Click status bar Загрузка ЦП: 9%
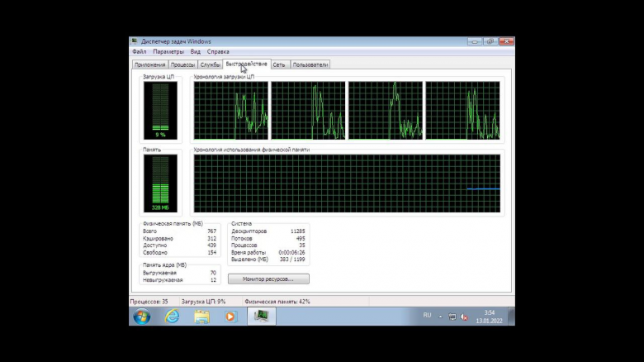The width and height of the screenshot is (644, 362). pyautogui.click(x=203, y=302)
